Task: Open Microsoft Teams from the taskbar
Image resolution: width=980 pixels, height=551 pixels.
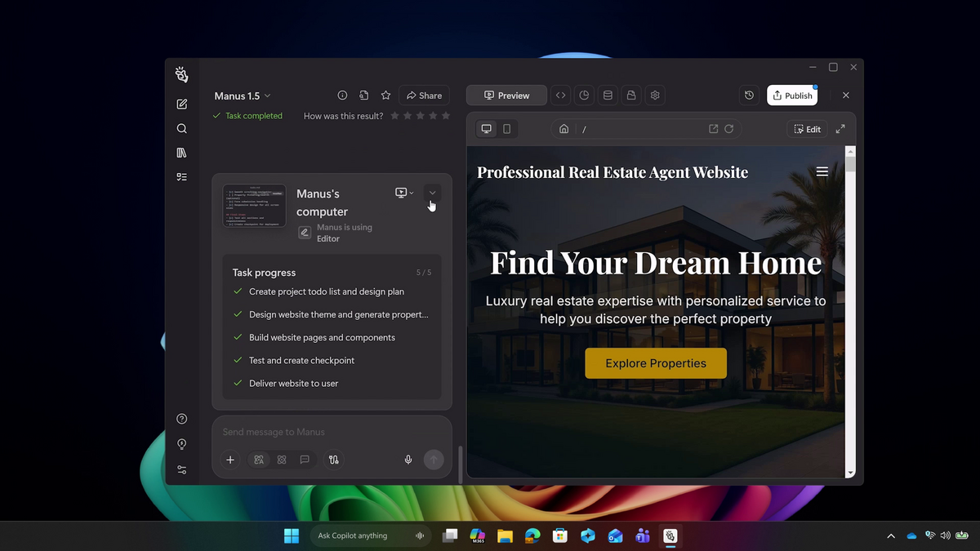Action: click(x=643, y=535)
